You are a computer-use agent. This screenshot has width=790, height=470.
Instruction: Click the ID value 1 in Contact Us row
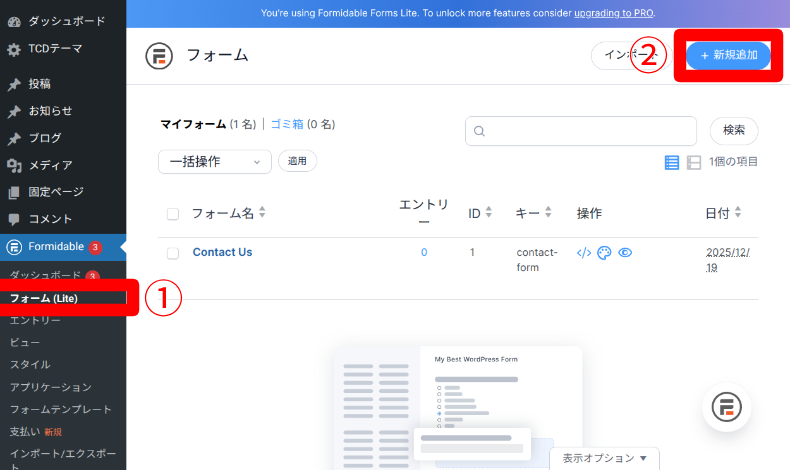472,252
